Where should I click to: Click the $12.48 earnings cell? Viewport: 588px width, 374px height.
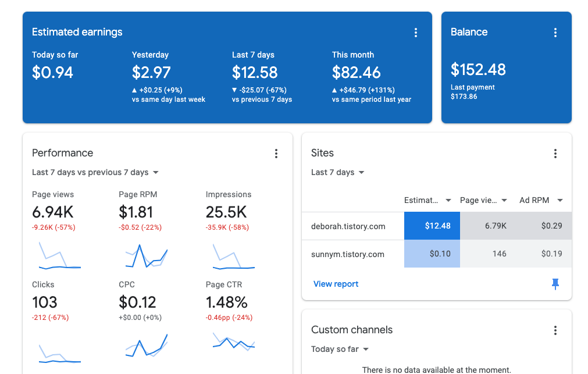tap(432, 226)
